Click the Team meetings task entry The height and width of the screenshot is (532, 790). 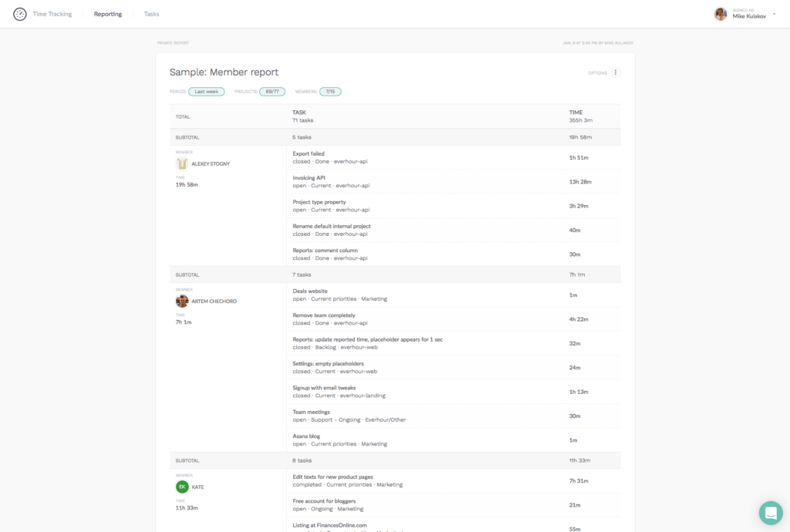310,412
